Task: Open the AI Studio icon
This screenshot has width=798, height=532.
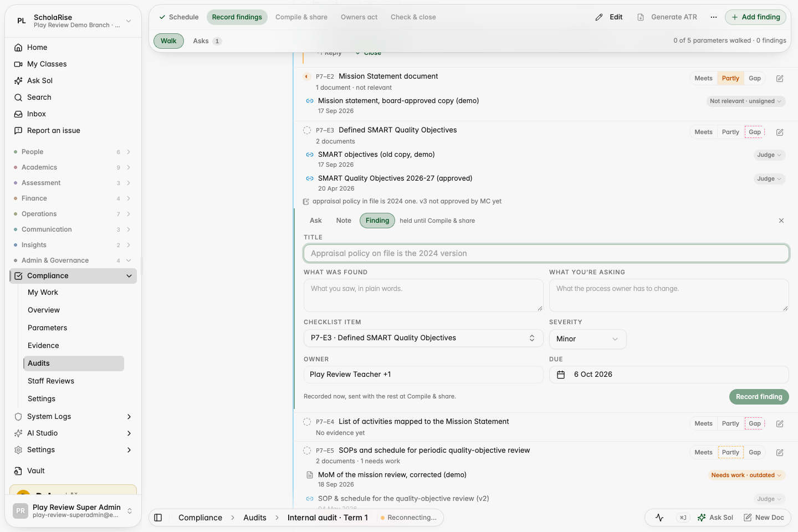Action: pos(18,433)
